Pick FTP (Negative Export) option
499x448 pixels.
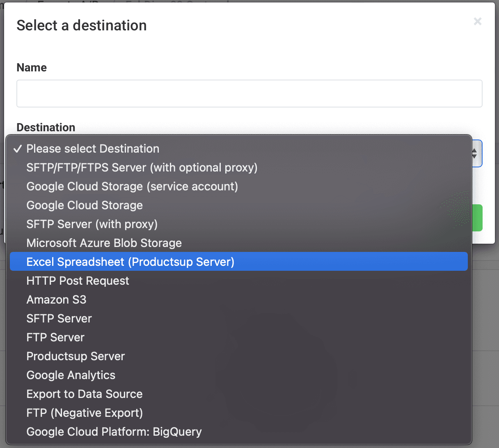point(85,413)
